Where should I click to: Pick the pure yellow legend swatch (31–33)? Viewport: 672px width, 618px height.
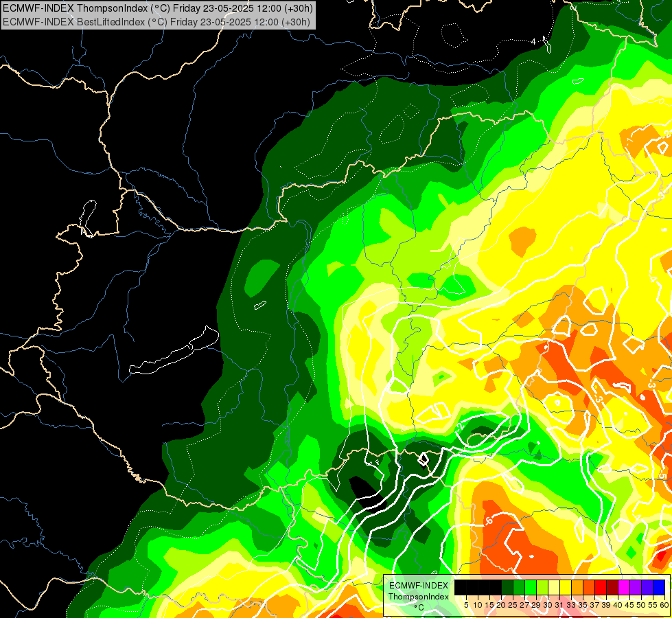[x=566, y=587]
